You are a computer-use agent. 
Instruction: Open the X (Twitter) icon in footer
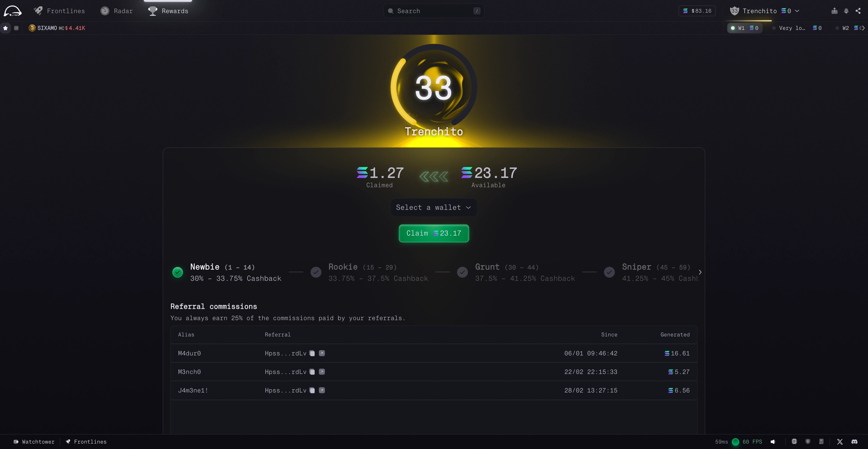[840, 442]
